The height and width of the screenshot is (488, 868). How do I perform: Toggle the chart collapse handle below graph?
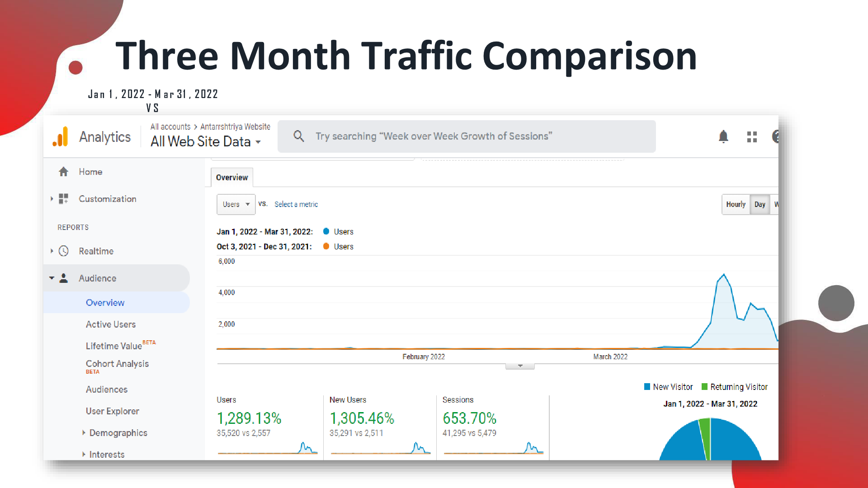click(520, 366)
